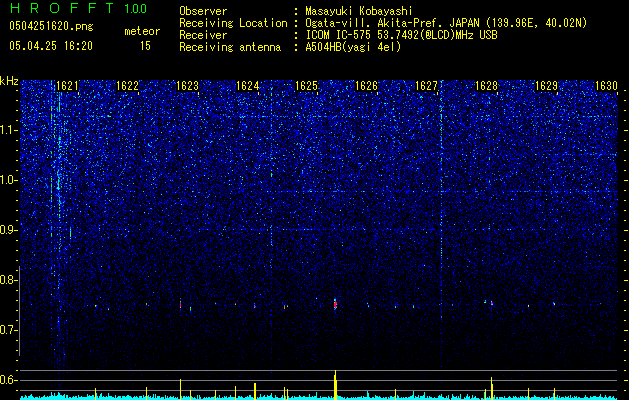Click the meteor echo at 1623 marker
This screenshot has height=400, width=629.
[181, 304]
